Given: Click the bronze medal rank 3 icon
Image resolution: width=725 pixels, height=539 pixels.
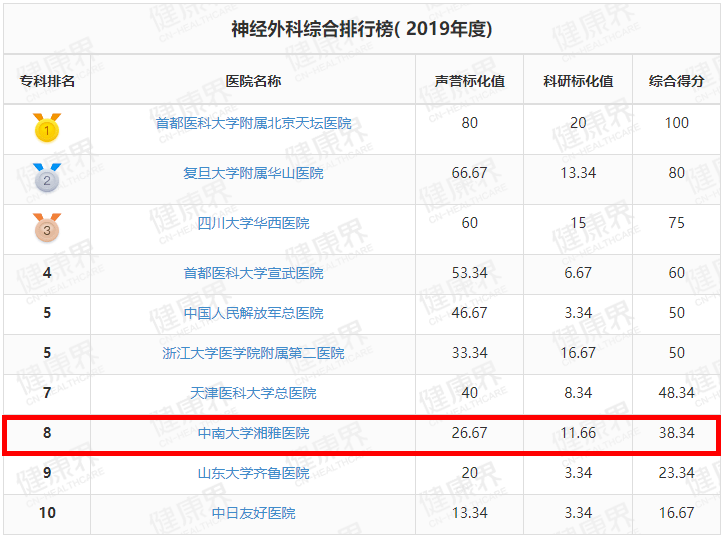Looking at the screenshot, I should click(47, 227).
